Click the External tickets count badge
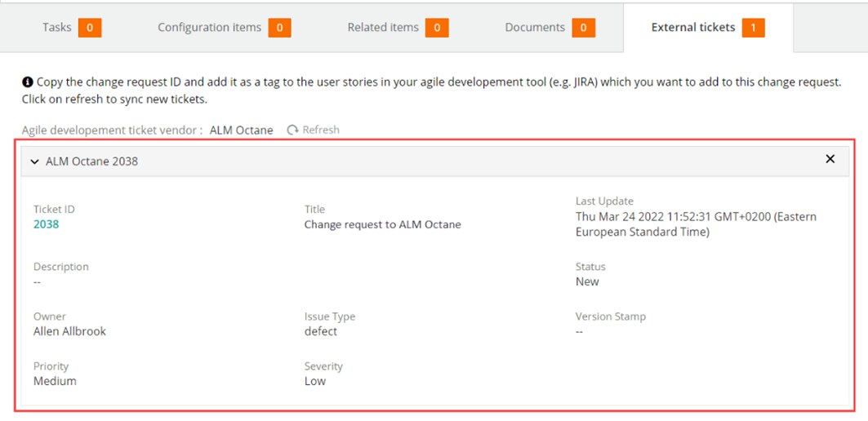The image size is (868, 421). [753, 28]
